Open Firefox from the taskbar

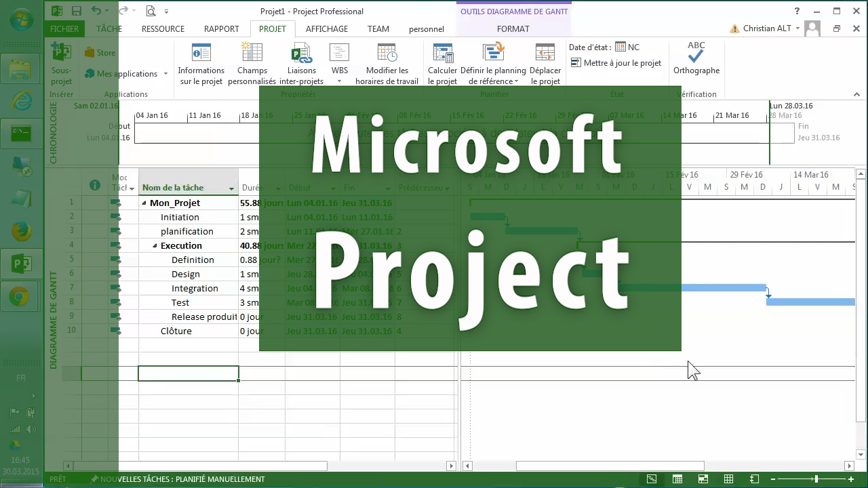coord(22,231)
